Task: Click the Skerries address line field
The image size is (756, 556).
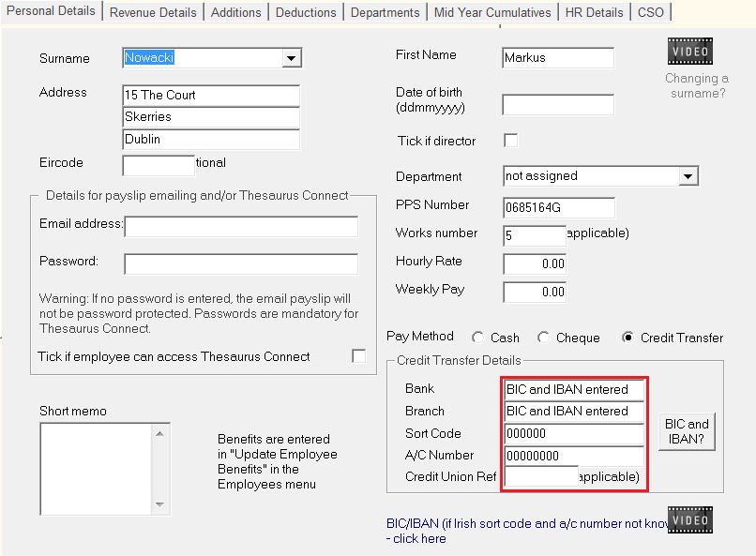Action: [211, 117]
